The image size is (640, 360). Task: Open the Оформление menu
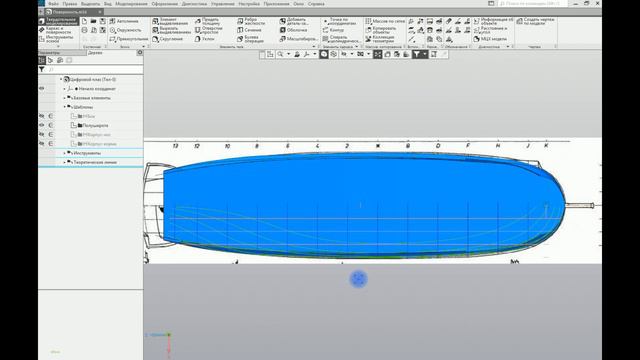pos(164,4)
